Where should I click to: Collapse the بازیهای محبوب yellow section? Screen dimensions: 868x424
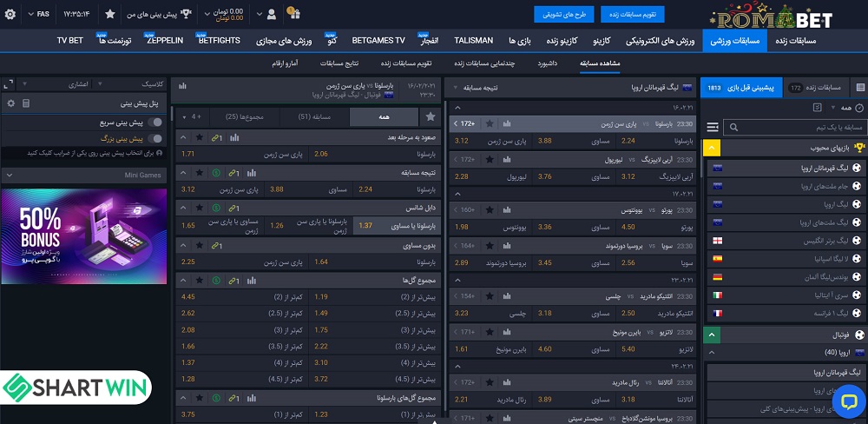point(712,148)
